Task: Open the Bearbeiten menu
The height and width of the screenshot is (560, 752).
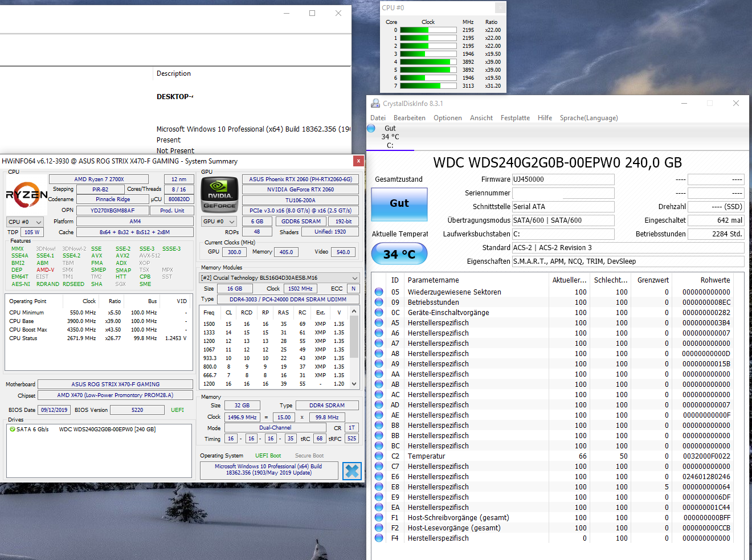Action: point(410,118)
